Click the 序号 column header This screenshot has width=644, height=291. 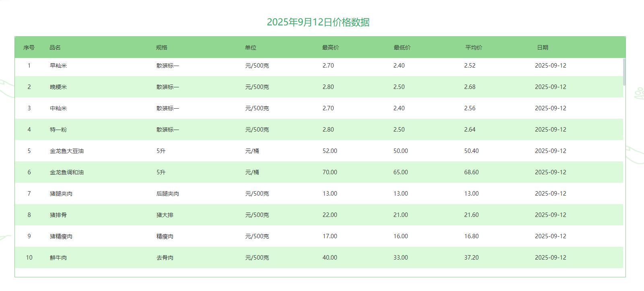29,47
